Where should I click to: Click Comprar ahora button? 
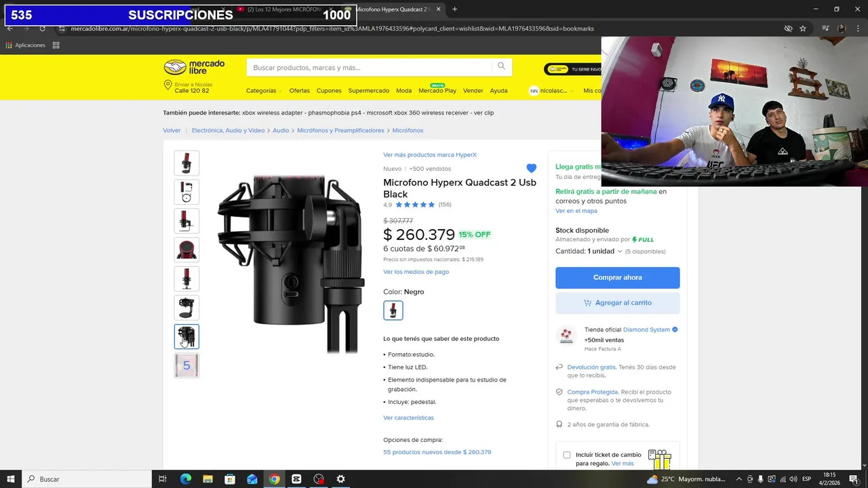(x=617, y=277)
